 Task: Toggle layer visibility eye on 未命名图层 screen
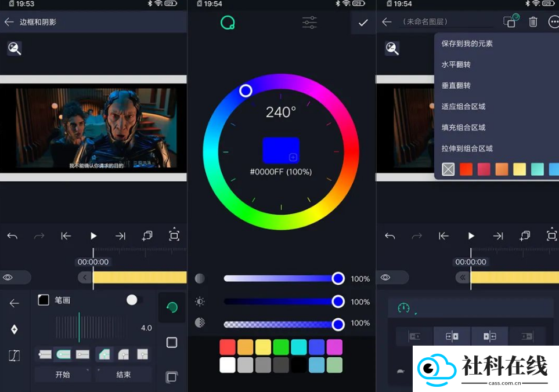pyautogui.click(x=385, y=277)
